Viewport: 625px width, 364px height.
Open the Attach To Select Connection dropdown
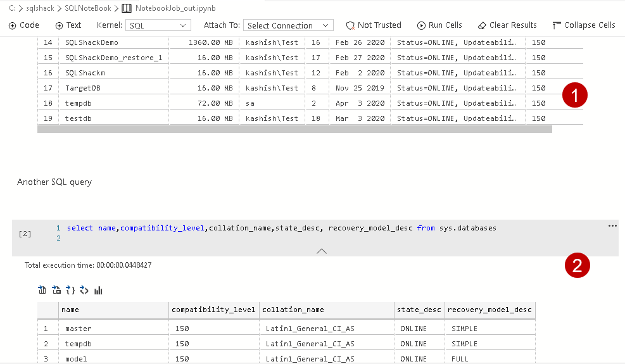[288, 25]
